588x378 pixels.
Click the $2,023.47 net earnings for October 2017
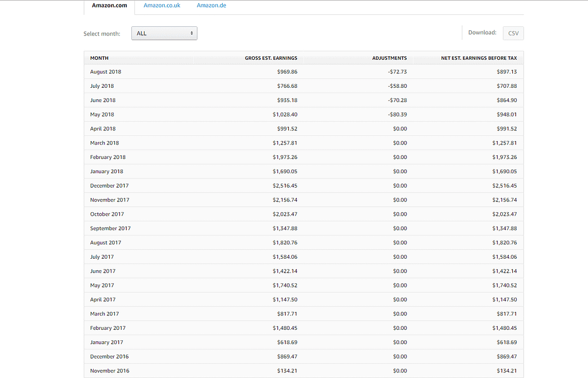coord(504,215)
